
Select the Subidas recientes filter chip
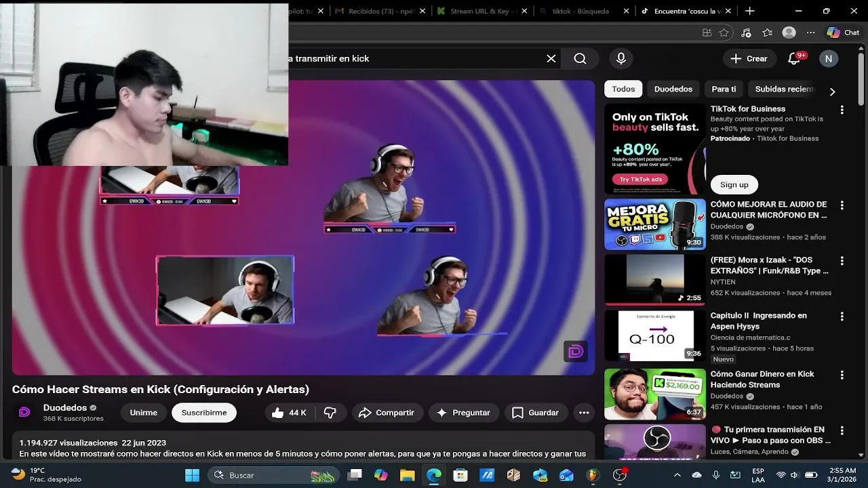(x=784, y=89)
